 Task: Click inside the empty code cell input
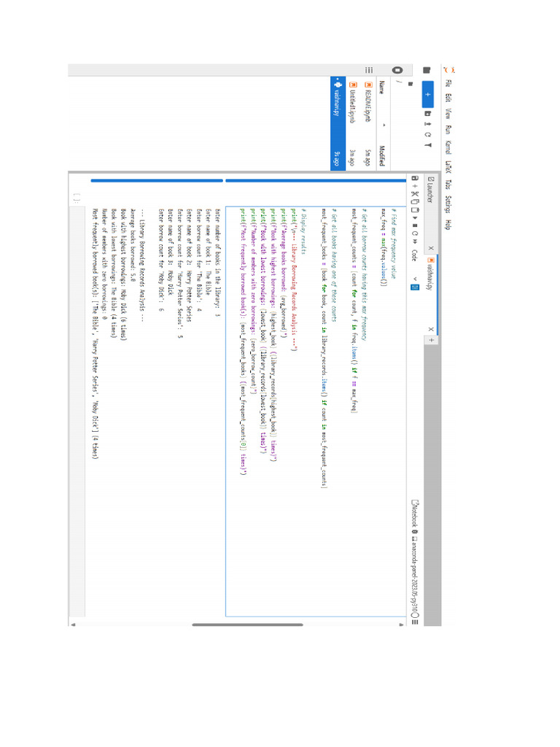pos(76,412)
